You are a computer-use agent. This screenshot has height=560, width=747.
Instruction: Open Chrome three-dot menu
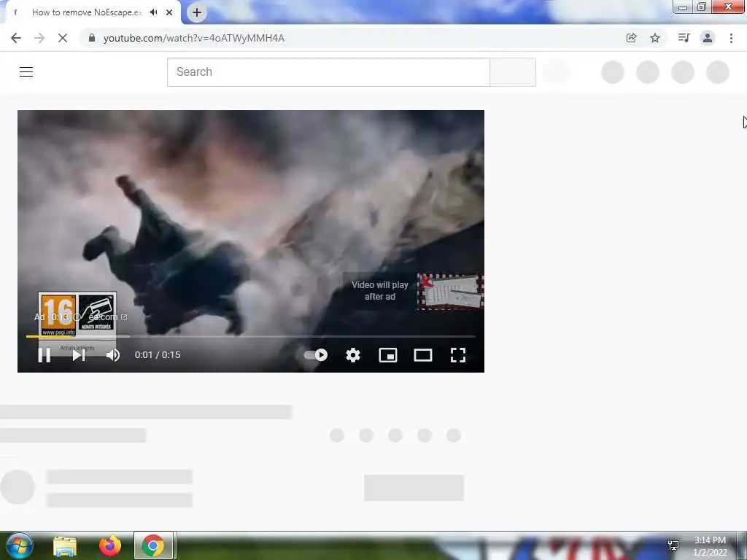point(731,38)
